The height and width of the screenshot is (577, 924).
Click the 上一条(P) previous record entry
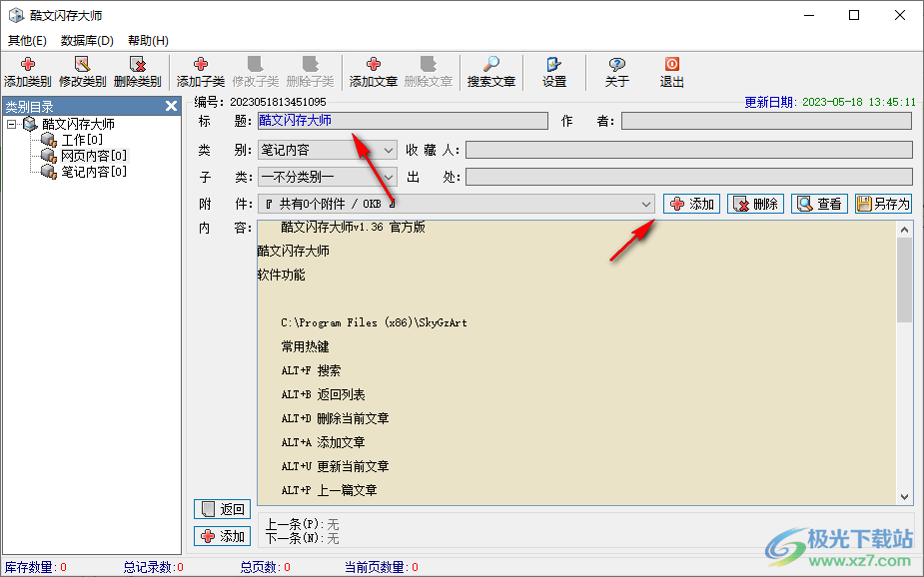pyautogui.click(x=303, y=524)
